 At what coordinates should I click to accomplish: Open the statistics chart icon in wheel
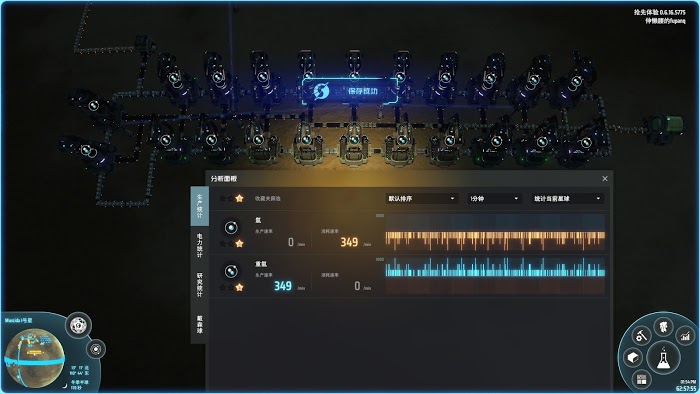pyautogui.click(x=685, y=336)
